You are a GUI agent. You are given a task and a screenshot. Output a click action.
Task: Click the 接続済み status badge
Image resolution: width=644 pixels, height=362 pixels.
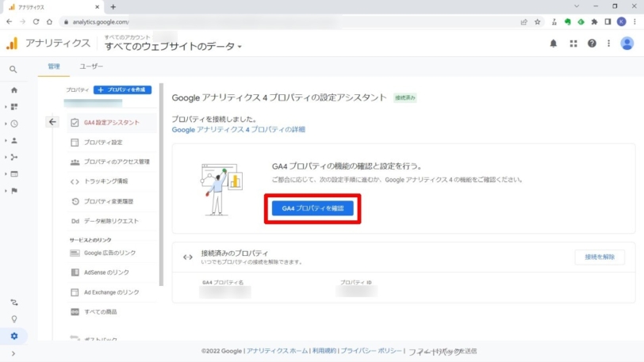coord(405,97)
